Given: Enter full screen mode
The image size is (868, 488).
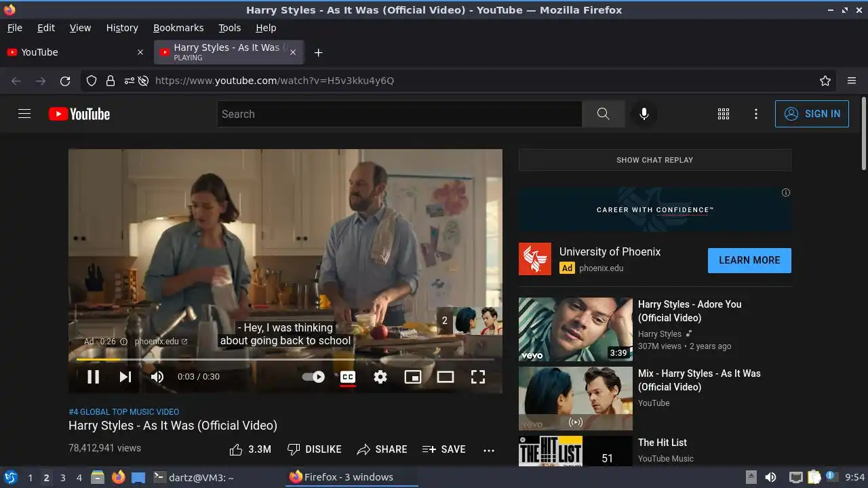Looking at the screenshot, I should (478, 377).
